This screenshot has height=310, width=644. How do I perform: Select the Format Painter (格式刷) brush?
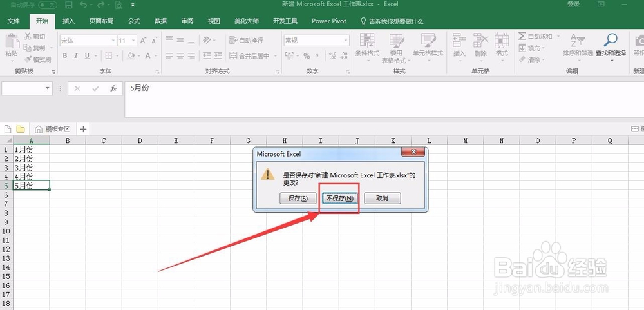click(37, 59)
